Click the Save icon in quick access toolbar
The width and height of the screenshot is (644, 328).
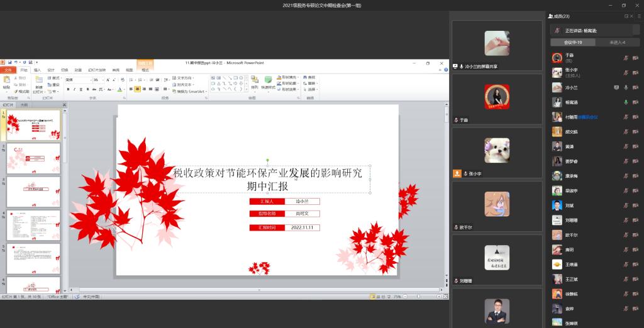(9, 63)
